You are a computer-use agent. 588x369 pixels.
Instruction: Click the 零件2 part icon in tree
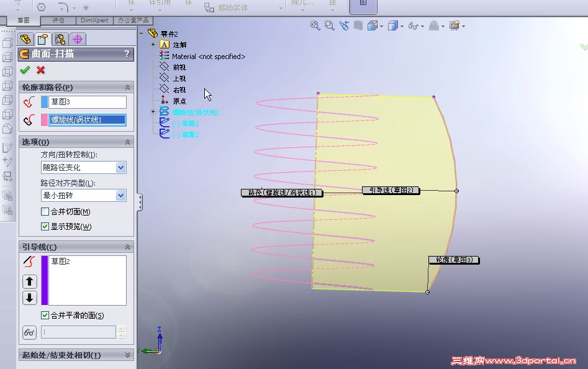153,34
